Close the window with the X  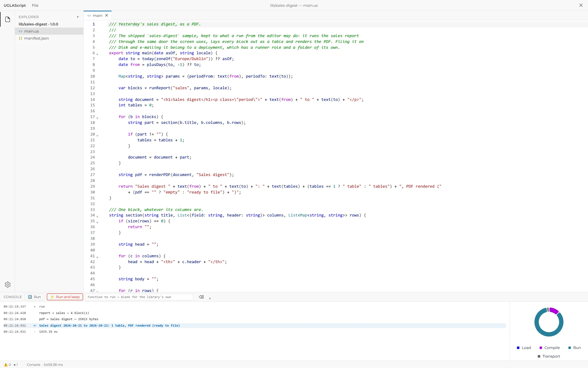[x=581, y=5]
